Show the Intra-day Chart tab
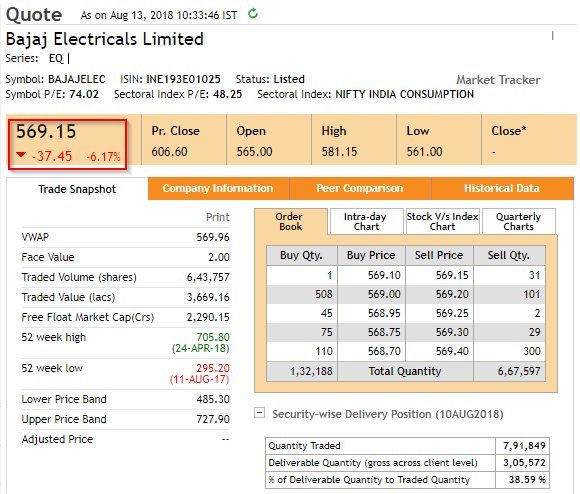Image resolution: width=580 pixels, height=494 pixels. tap(366, 221)
